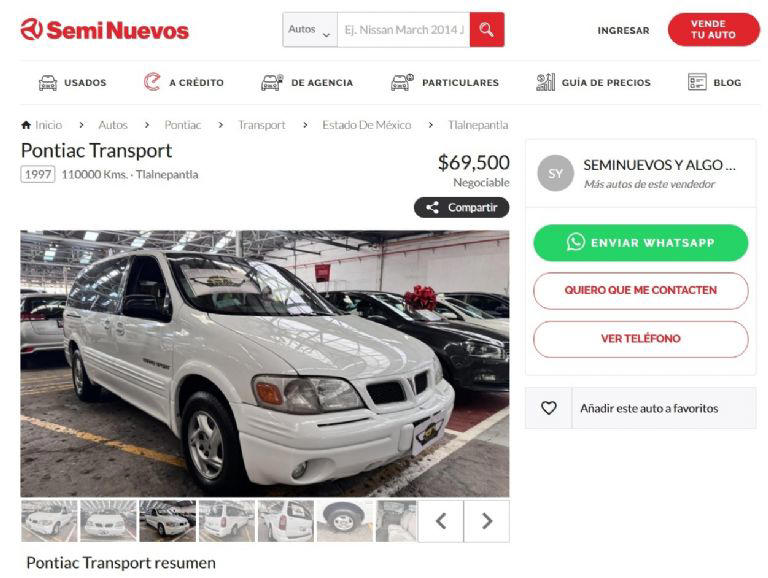768x578 pixels.
Task: Click the red search magnifier icon
Action: [486, 30]
